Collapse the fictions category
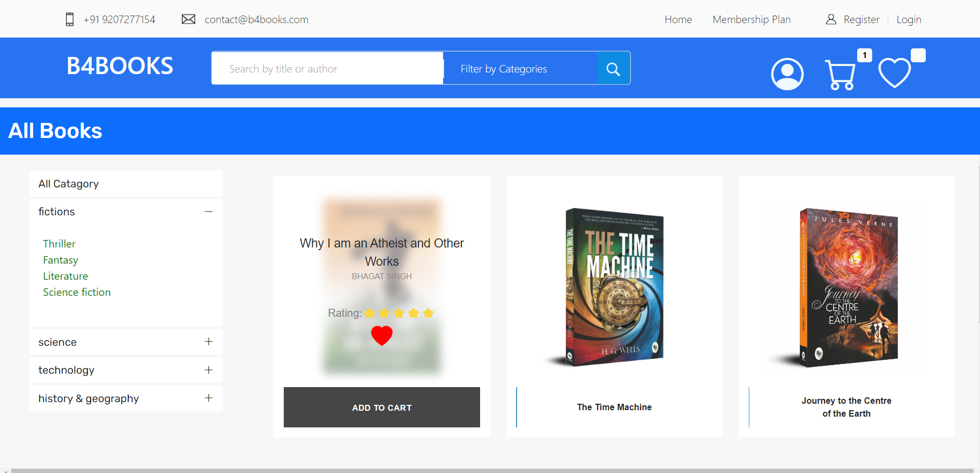980x473 pixels. coord(209,212)
